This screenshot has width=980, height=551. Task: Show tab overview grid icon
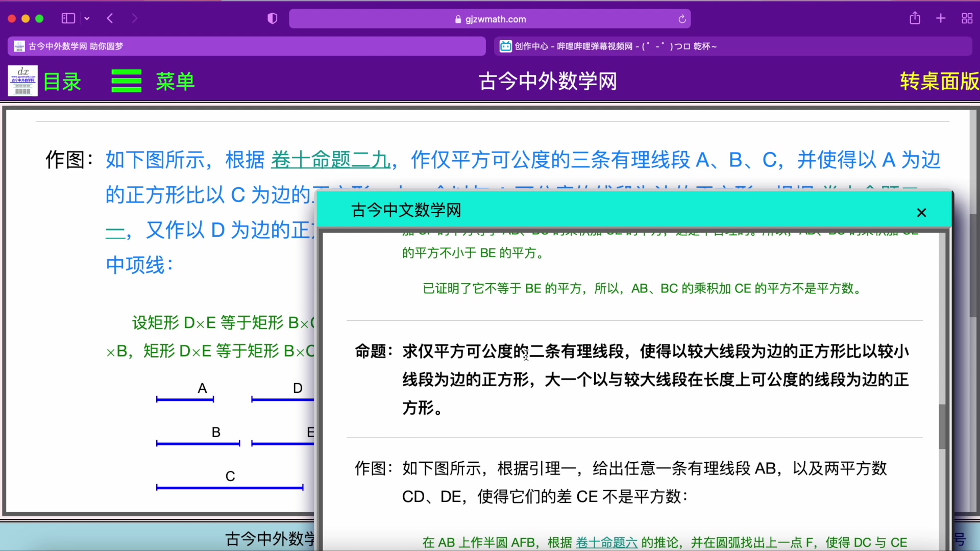point(967,18)
